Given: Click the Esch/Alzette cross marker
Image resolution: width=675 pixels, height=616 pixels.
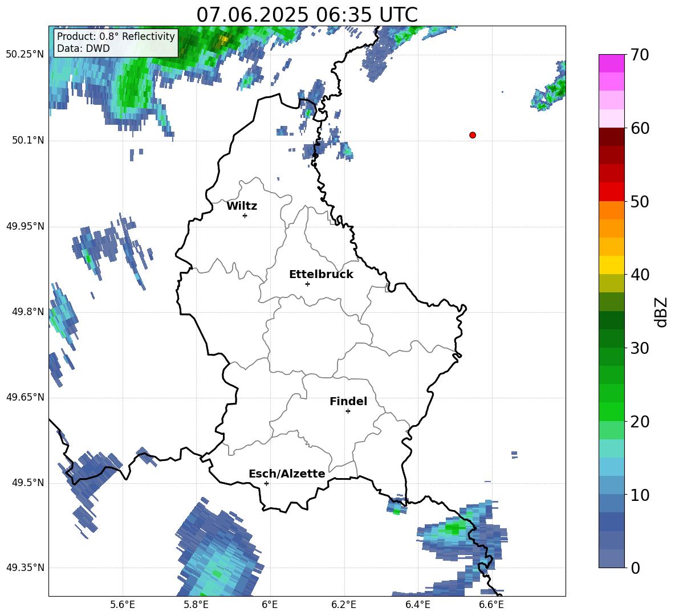Looking at the screenshot, I should click(266, 483).
